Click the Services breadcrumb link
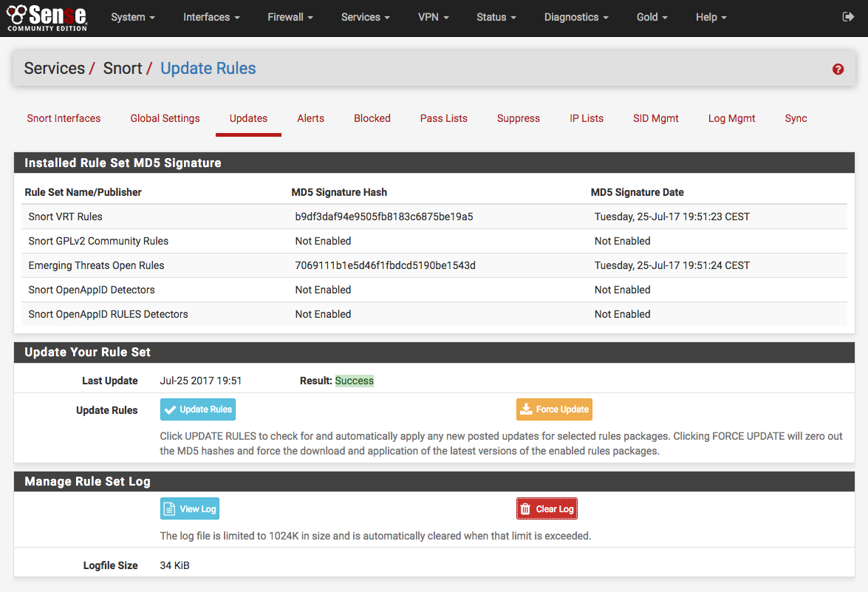This screenshot has width=868, height=592. (55, 69)
